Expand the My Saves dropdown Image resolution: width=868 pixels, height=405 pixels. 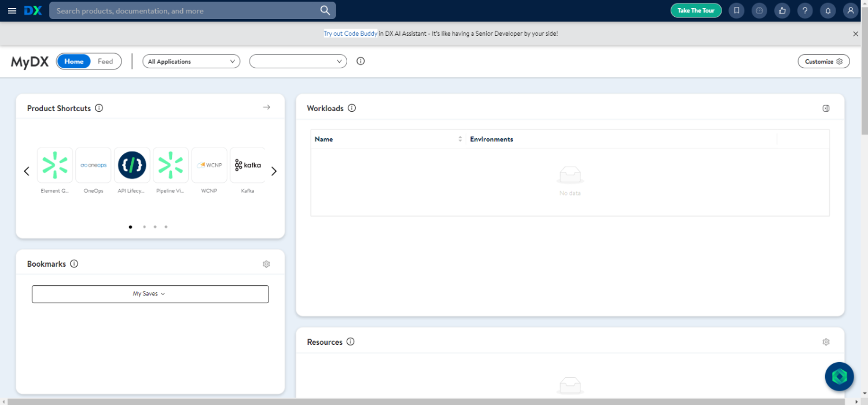click(150, 294)
